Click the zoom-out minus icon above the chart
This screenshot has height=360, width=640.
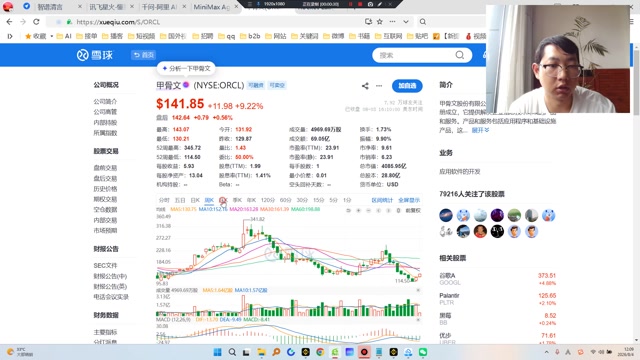point(368,211)
